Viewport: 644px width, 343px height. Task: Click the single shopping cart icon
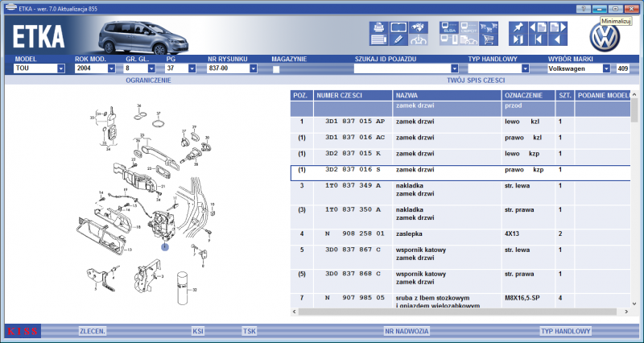(489, 39)
